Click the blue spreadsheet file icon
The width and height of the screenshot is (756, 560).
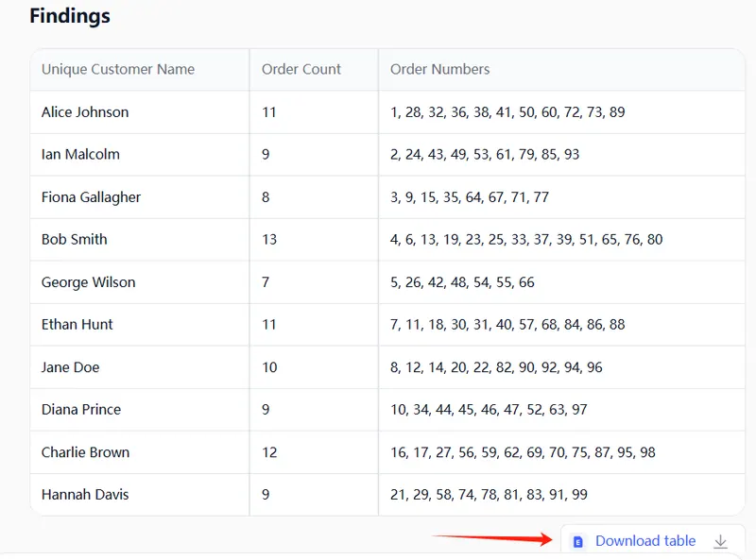coord(578,541)
